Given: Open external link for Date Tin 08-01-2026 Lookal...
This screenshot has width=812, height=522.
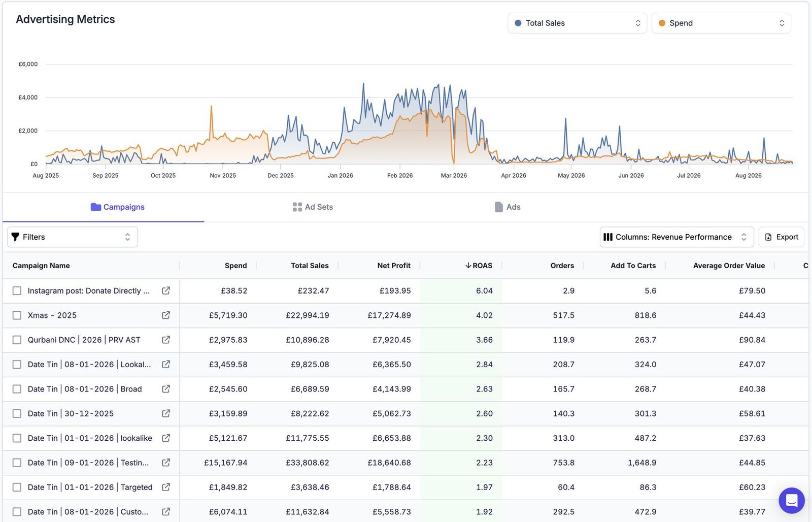Looking at the screenshot, I should click(166, 364).
